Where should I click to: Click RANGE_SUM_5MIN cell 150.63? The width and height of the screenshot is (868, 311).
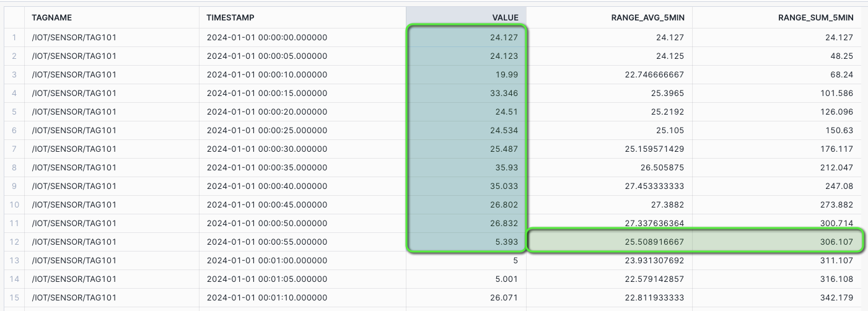(x=777, y=130)
